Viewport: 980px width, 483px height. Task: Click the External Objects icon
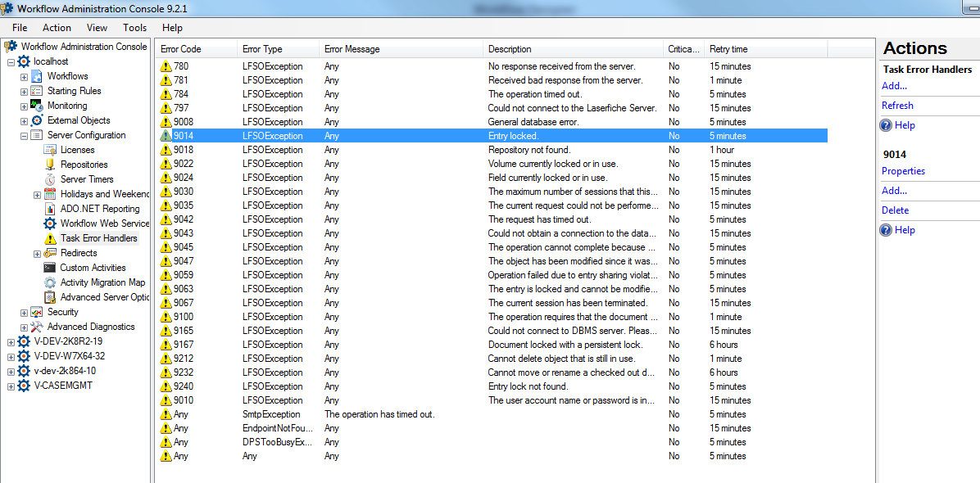pyautogui.click(x=37, y=120)
